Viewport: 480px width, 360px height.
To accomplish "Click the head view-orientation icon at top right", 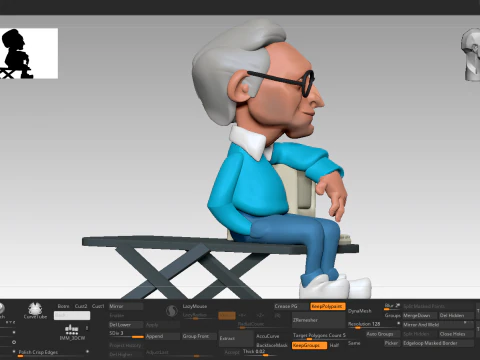I will (471, 55).
